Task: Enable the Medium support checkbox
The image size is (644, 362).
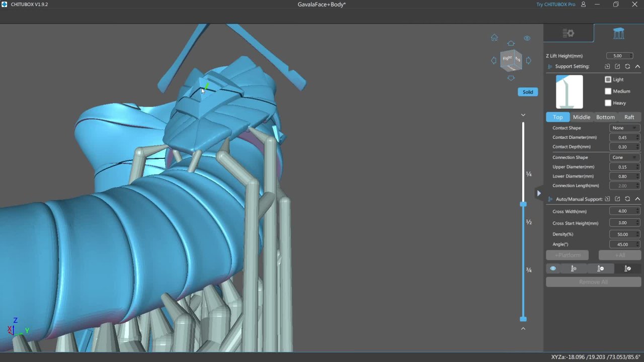Action: (x=608, y=91)
